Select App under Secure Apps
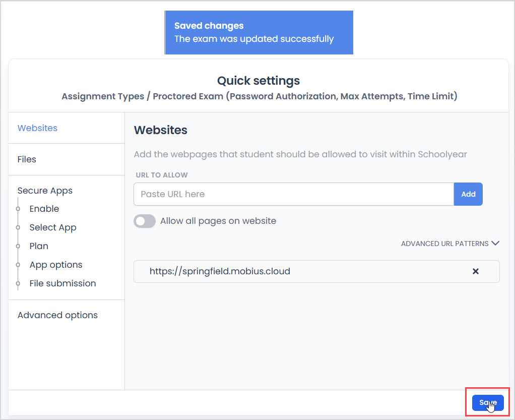Viewport: 515px width, 420px height. coord(53,227)
